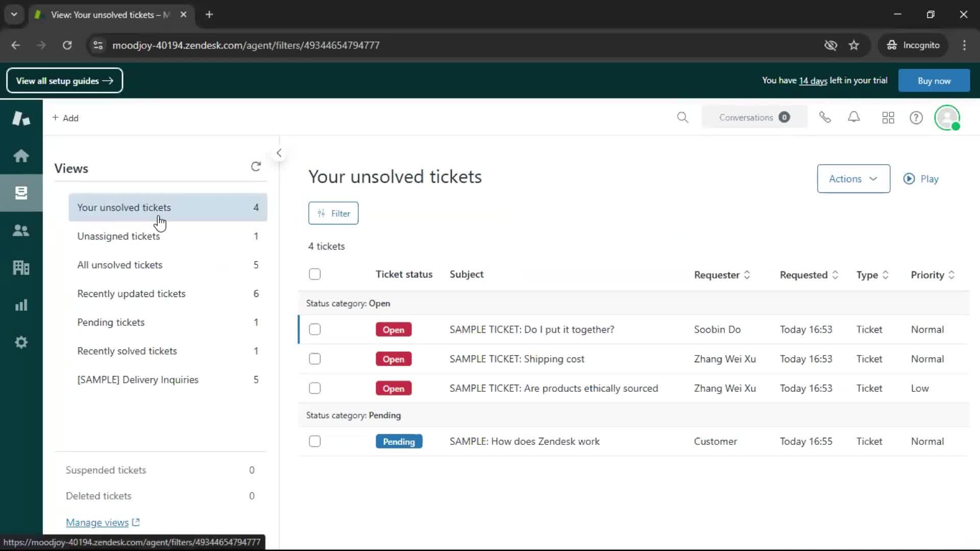Viewport: 980px width, 551px height.
Task: Sort by Requester column
Action: tap(722, 275)
